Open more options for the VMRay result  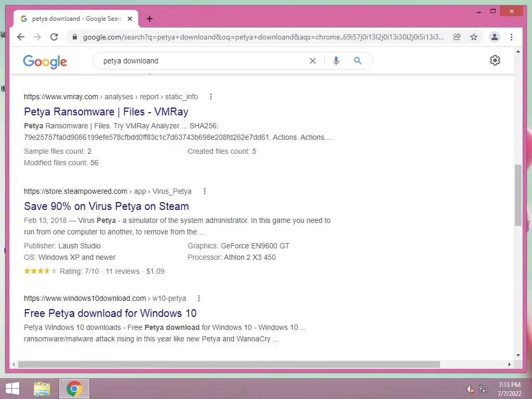(x=211, y=97)
